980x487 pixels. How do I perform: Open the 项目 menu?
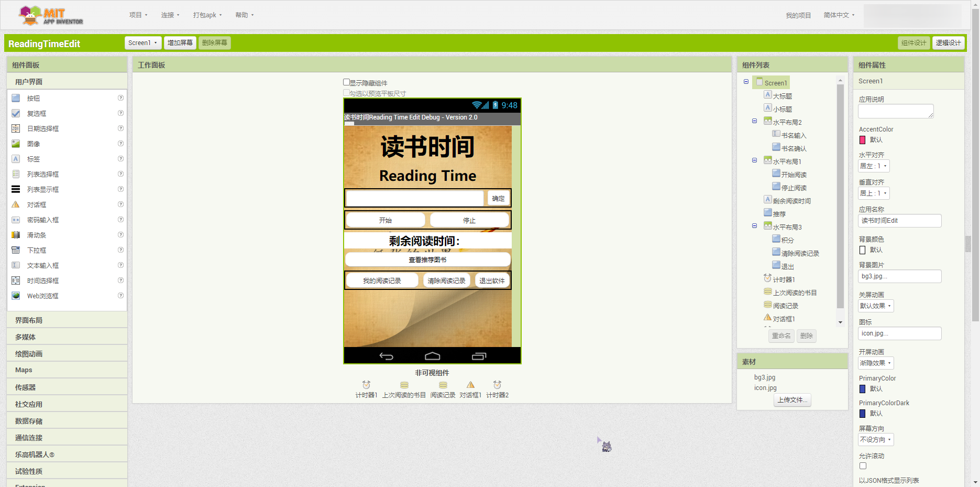point(138,15)
